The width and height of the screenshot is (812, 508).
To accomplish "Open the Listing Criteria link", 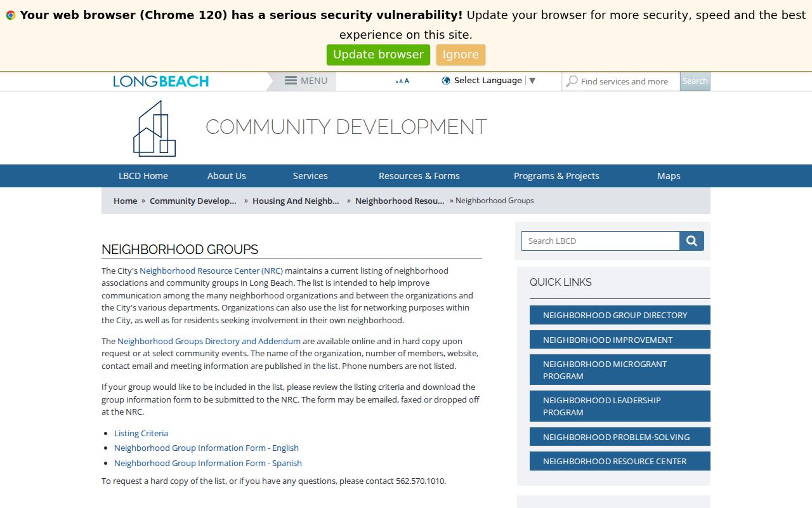I will (x=141, y=433).
